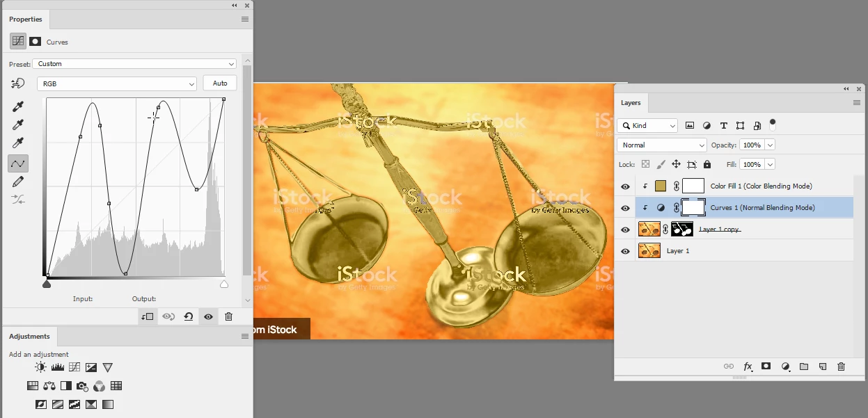Filter layers by type layers

pos(723,126)
